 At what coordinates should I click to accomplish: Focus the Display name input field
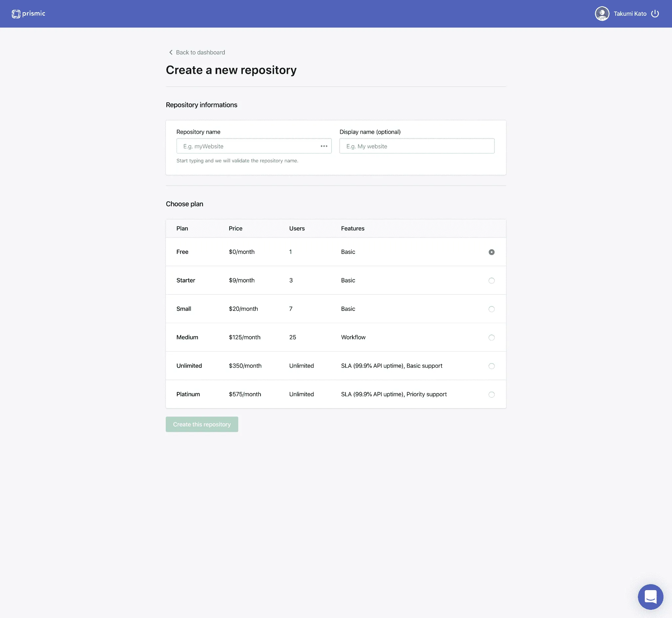click(x=416, y=146)
